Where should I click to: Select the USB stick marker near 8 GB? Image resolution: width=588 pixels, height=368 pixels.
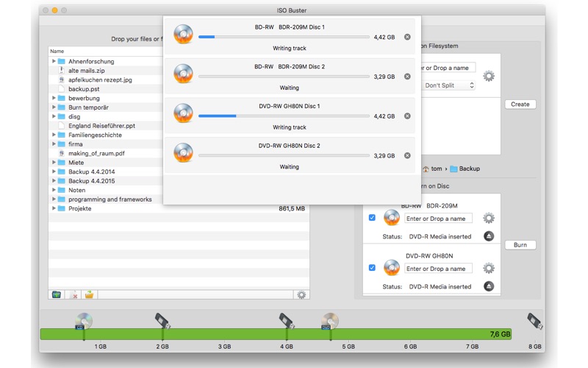535,322
